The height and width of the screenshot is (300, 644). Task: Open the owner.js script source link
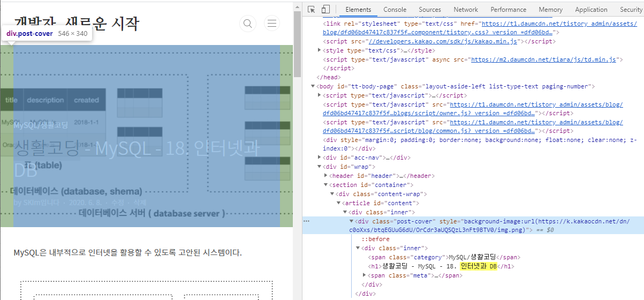tap(473, 109)
